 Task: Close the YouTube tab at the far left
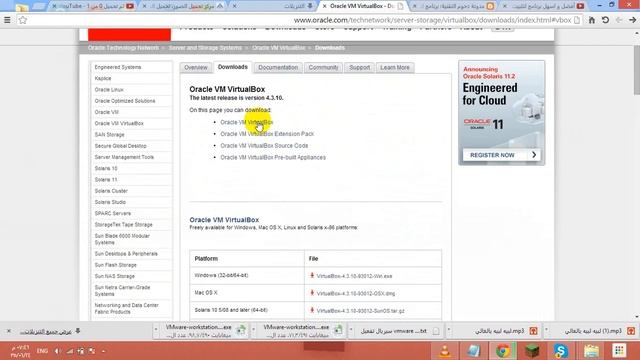[x=54, y=6]
